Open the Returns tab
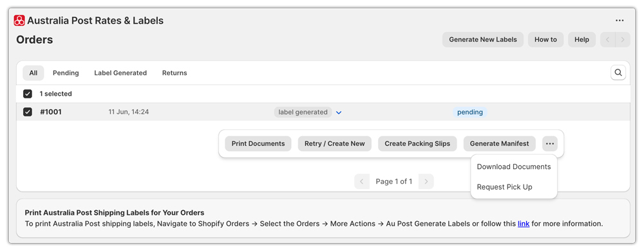This screenshot has height=252, width=644. (x=175, y=73)
